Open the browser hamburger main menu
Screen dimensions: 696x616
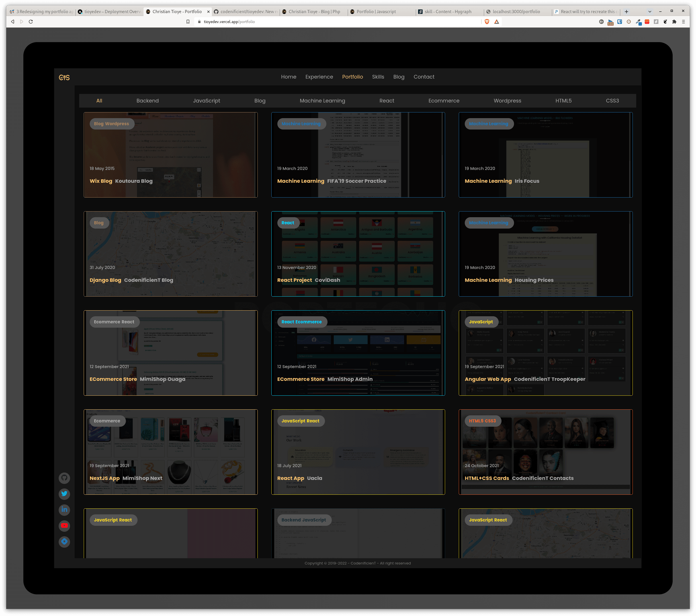click(x=683, y=22)
